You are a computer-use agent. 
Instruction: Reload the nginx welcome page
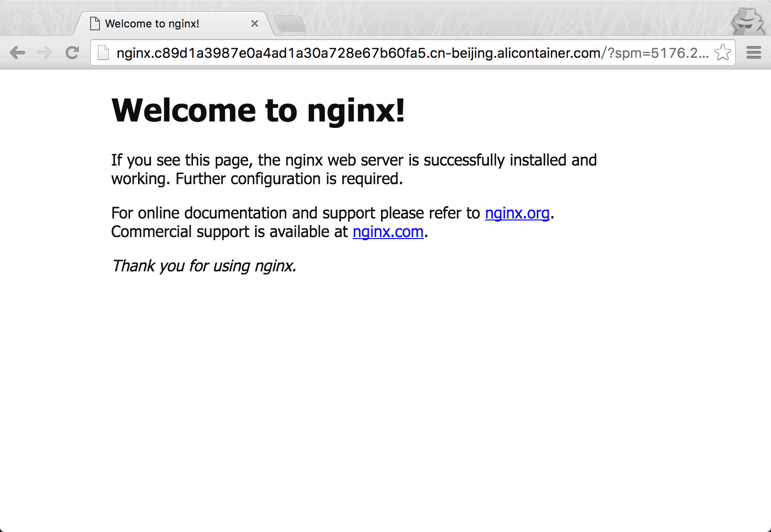click(x=72, y=52)
